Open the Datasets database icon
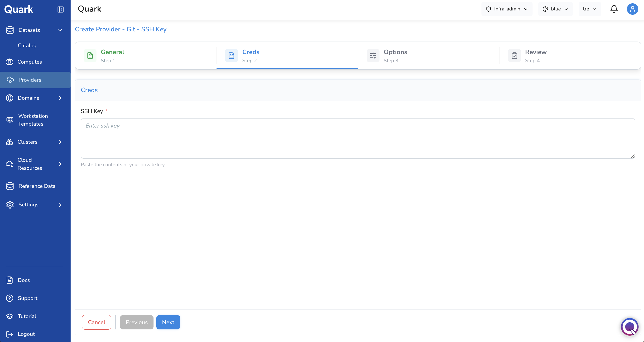644x342 pixels. click(10, 30)
